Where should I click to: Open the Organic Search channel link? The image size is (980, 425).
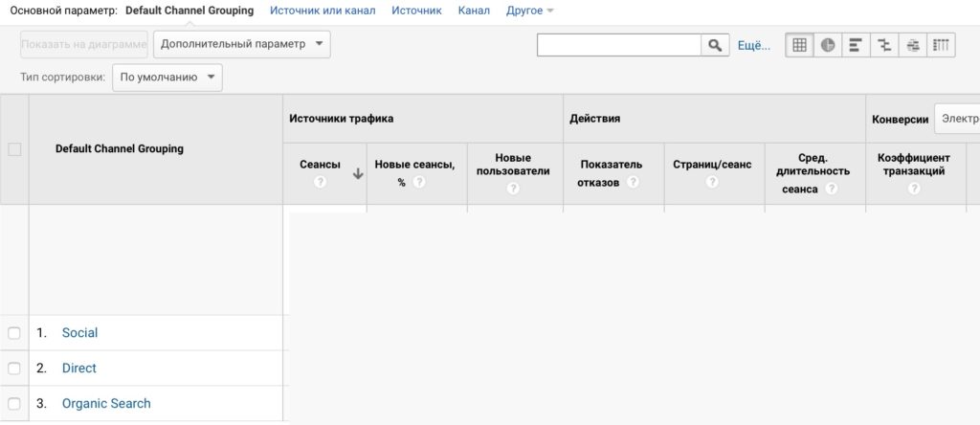[x=106, y=404]
